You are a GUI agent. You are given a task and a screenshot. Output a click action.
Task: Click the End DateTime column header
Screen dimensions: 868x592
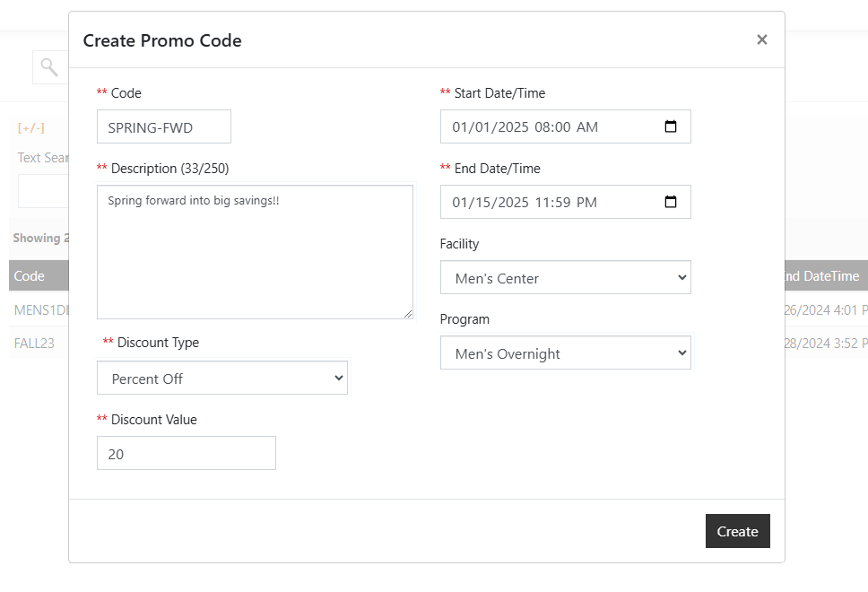(x=820, y=275)
